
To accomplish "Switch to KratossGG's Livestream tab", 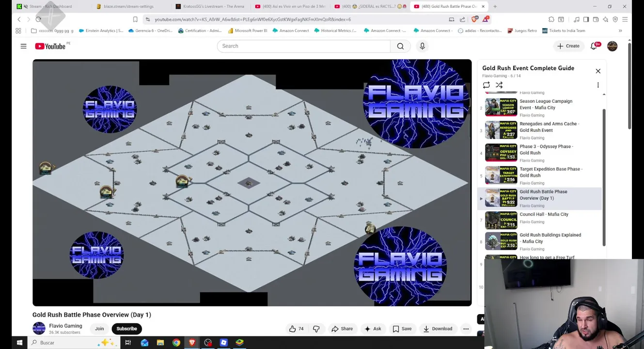I will coord(213,6).
